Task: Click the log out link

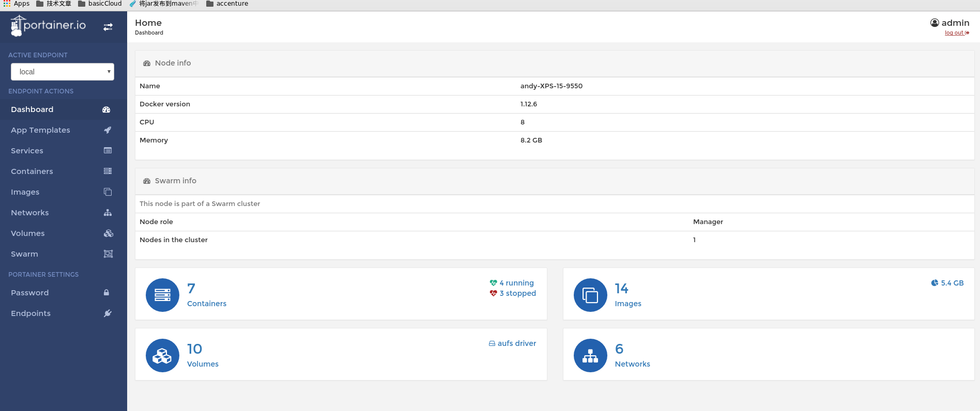Action: (x=955, y=33)
